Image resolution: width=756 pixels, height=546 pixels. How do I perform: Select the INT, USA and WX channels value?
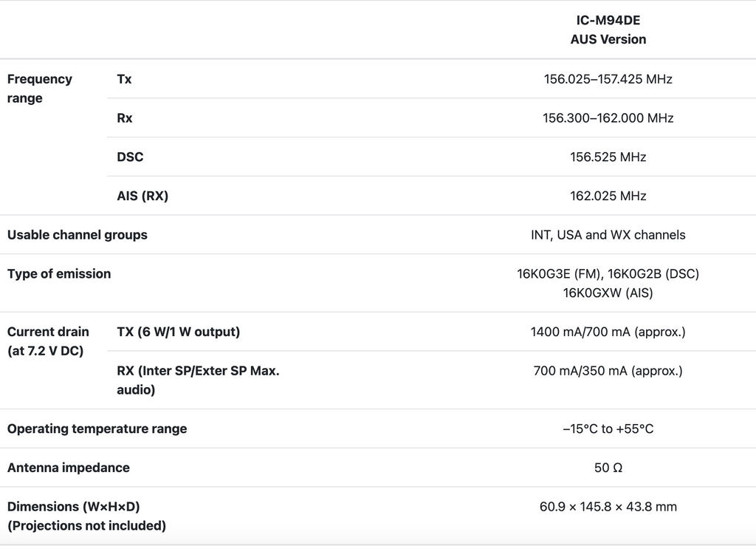click(x=608, y=235)
